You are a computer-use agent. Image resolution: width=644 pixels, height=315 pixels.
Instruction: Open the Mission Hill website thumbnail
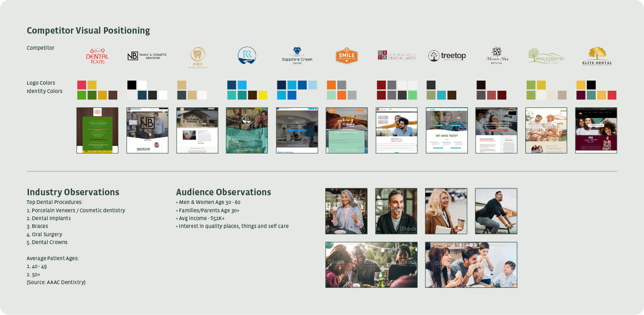pos(496,130)
